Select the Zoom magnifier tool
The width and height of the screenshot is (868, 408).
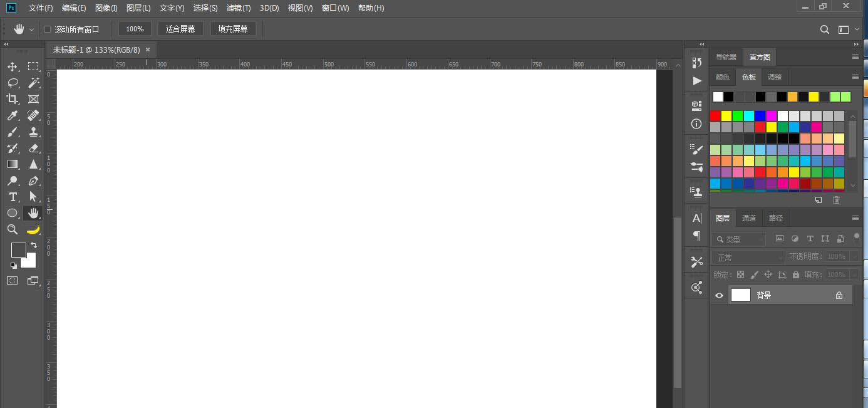tap(13, 229)
